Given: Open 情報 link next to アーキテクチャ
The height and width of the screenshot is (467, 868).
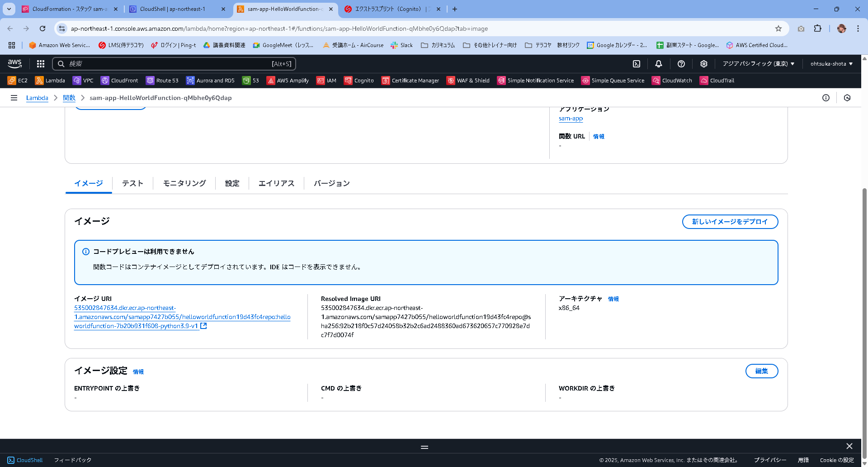Looking at the screenshot, I should (x=613, y=299).
